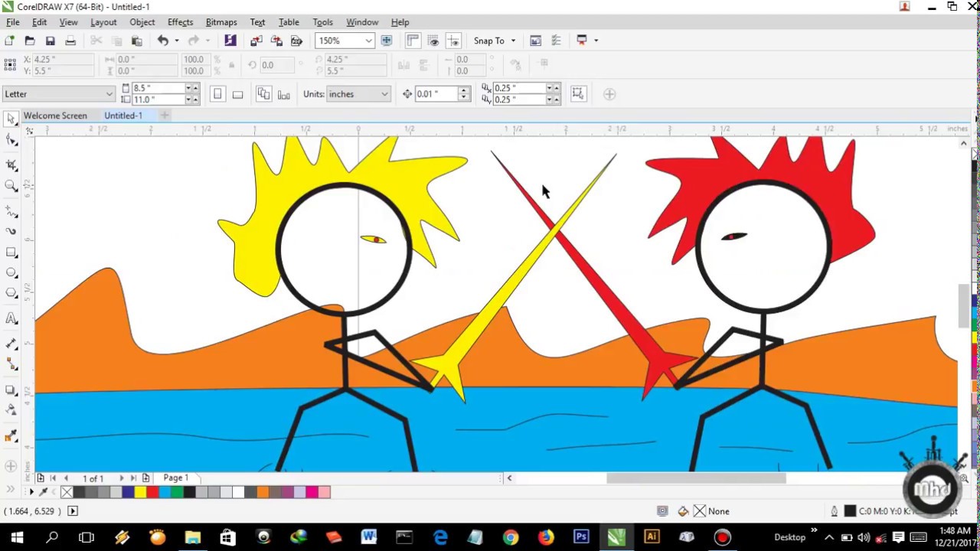This screenshot has width=980, height=551.
Task: Toggle Show Guidelines button
Action: [x=453, y=41]
